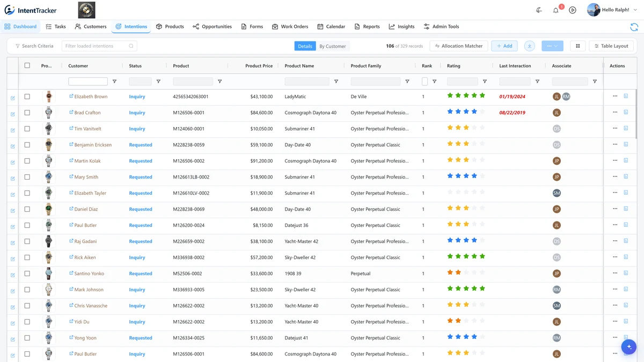Open the Admin Tools tab
Viewport: 644px width, 362px height.
tap(441, 26)
